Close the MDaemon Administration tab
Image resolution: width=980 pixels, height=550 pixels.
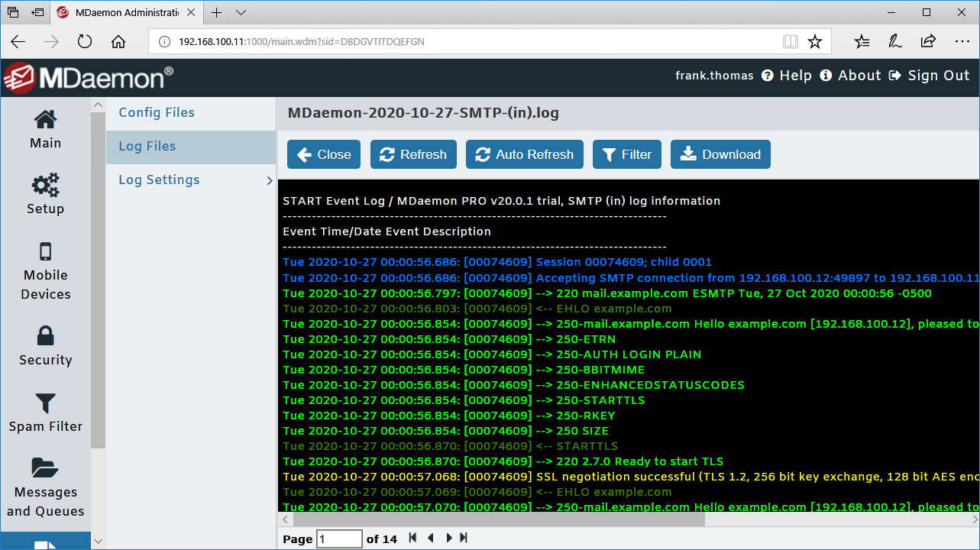click(192, 12)
